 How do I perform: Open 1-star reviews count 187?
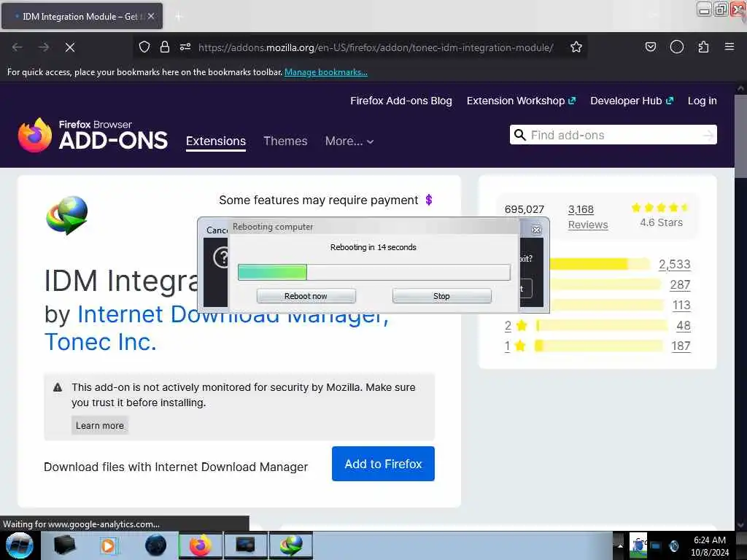681,346
